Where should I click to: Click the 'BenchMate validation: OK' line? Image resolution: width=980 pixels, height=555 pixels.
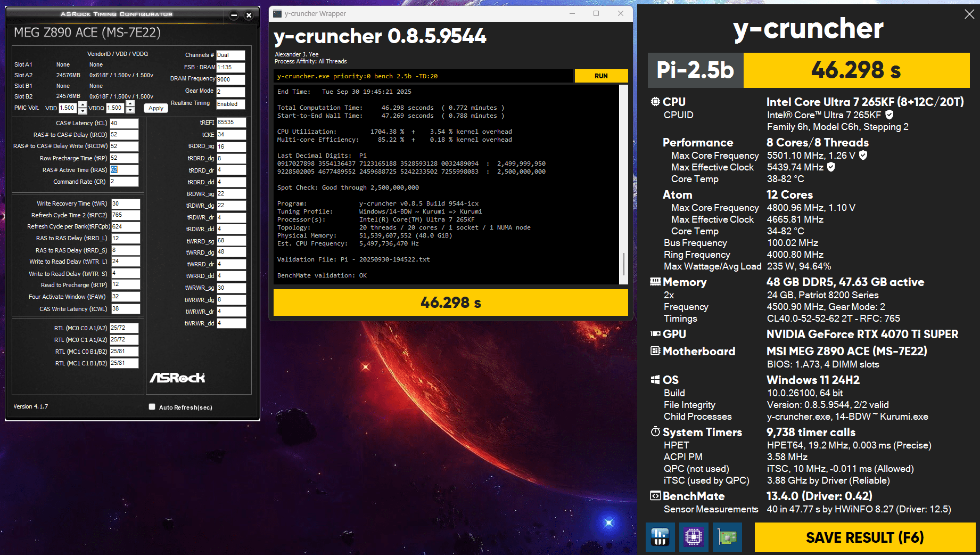coord(322,275)
